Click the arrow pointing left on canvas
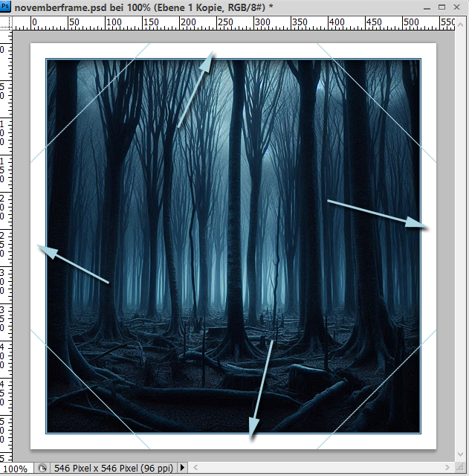The width and height of the screenshot is (469, 476). (74, 264)
